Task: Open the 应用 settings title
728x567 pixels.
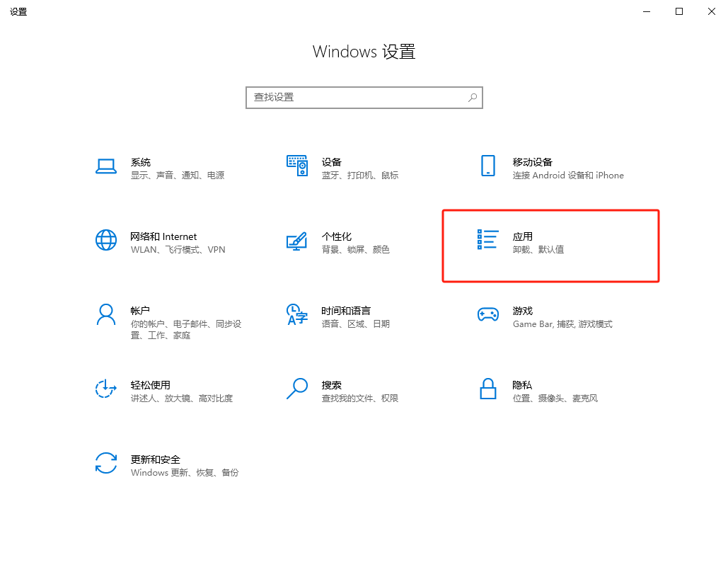Action: 523,236
